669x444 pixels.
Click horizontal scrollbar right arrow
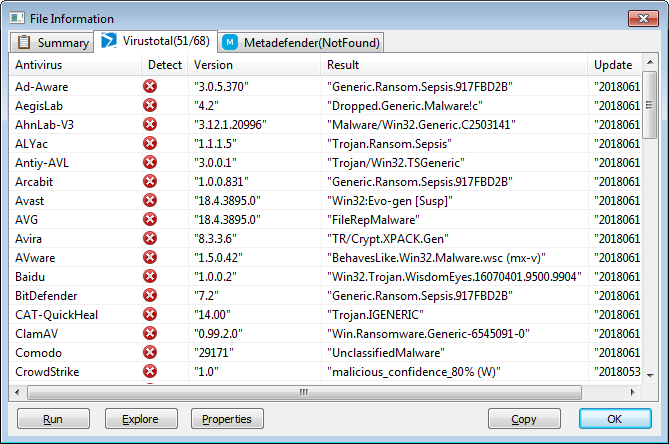(633, 392)
